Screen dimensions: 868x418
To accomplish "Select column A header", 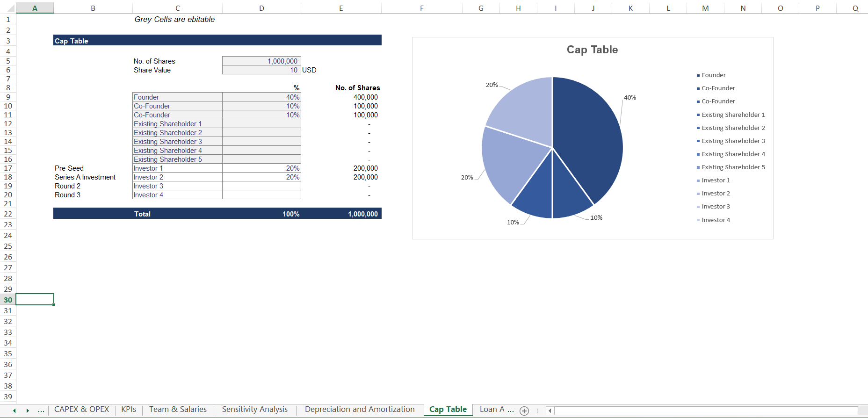I will [35, 8].
